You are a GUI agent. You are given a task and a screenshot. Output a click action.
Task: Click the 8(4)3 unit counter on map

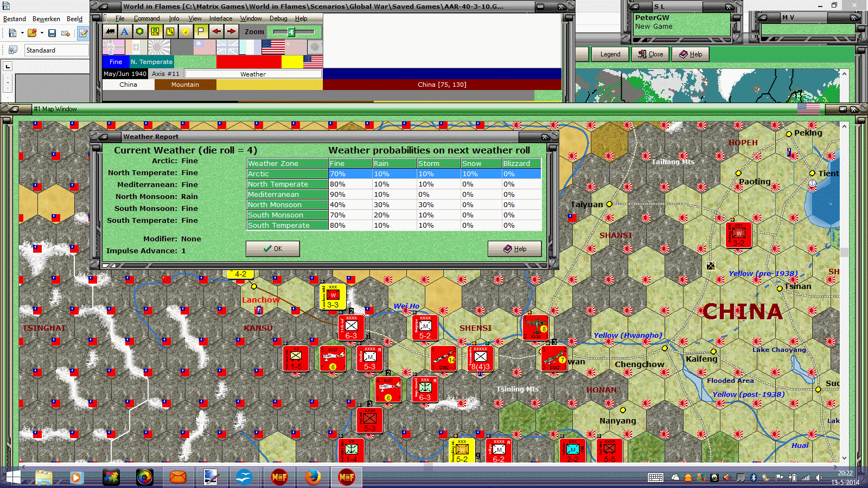pyautogui.click(x=481, y=359)
